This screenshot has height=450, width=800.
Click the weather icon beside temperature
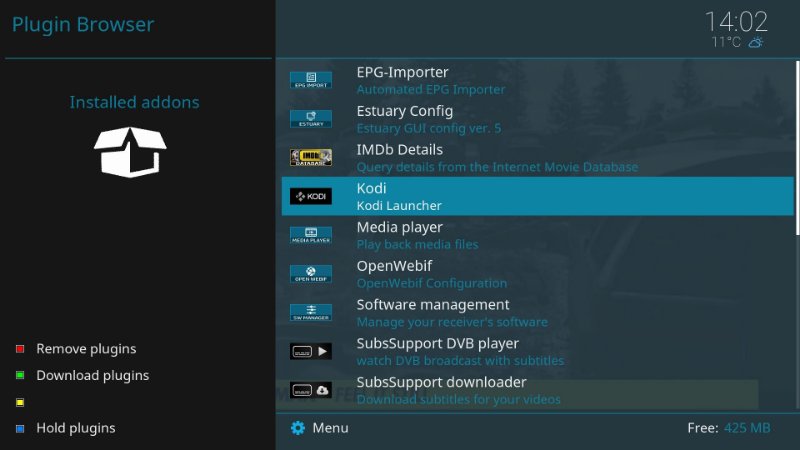pos(757,43)
